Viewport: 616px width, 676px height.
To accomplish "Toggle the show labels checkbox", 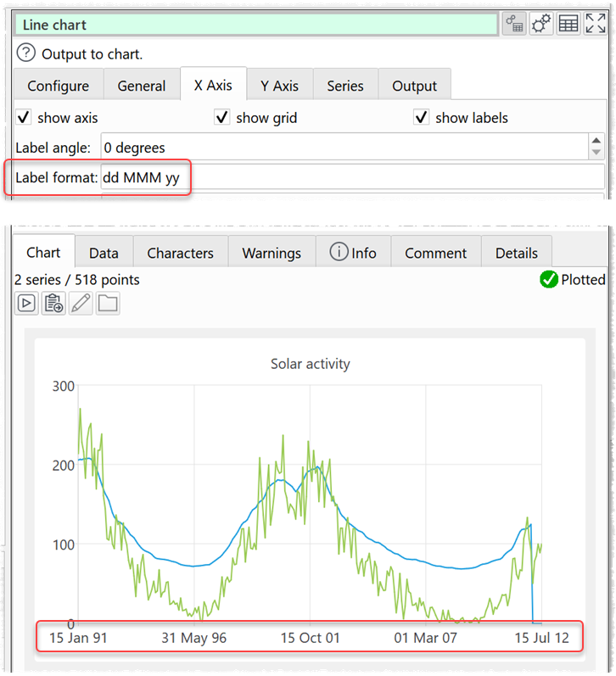I will click(x=421, y=117).
